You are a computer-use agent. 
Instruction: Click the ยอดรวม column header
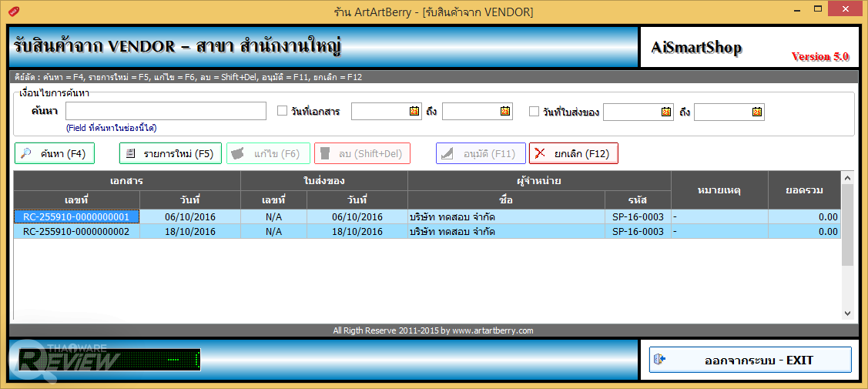coord(804,189)
